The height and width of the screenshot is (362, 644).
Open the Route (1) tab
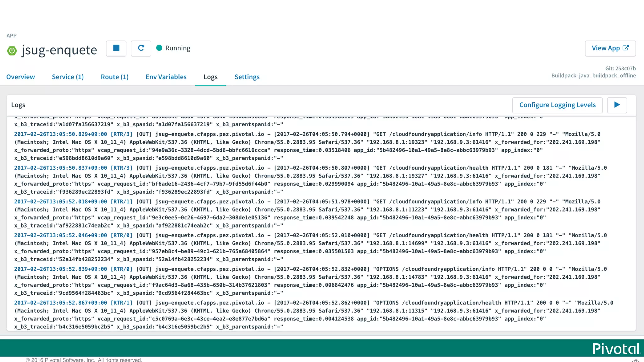(x=114, y=77)
